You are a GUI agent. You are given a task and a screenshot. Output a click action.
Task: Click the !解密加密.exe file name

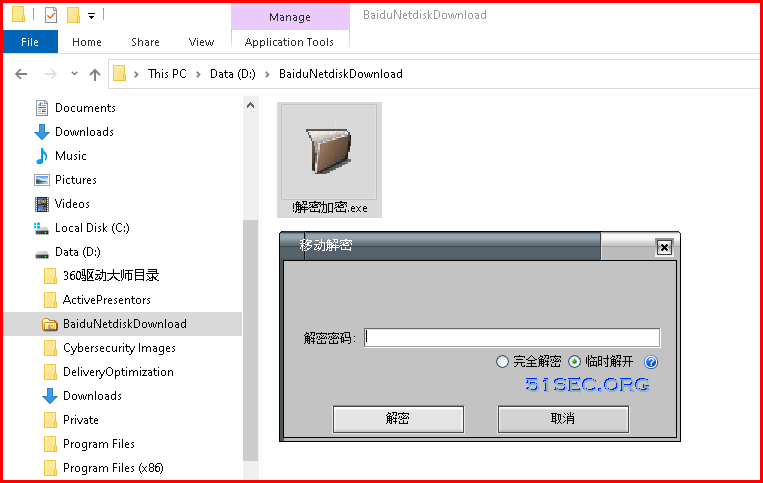point(329,208)
